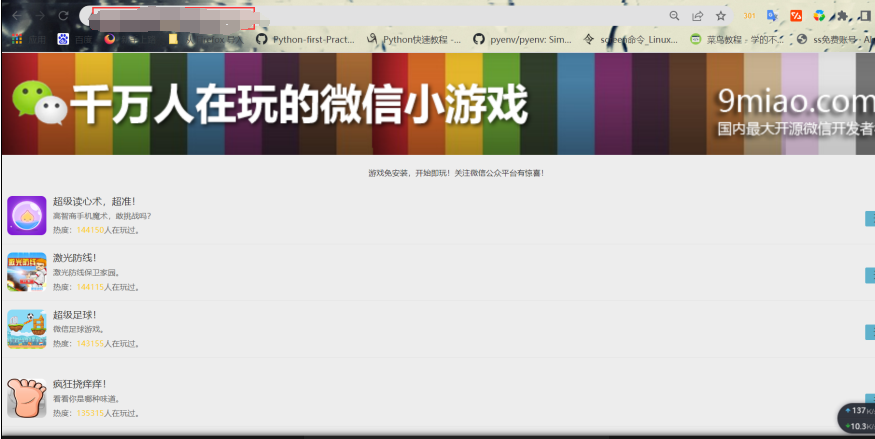Click the 144115 play count
This screenshot has width=875, height=439.
pyautogui.click(x=90, y=287)
